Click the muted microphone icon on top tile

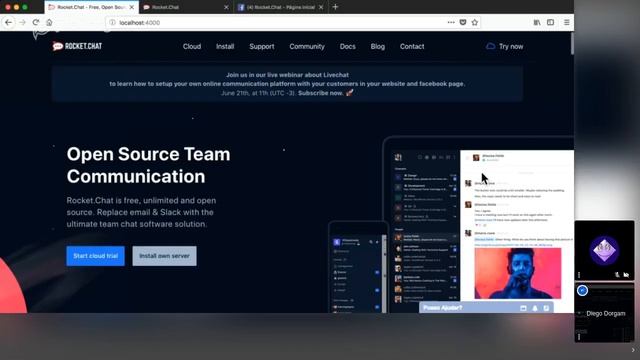click(x=617, y=275)
